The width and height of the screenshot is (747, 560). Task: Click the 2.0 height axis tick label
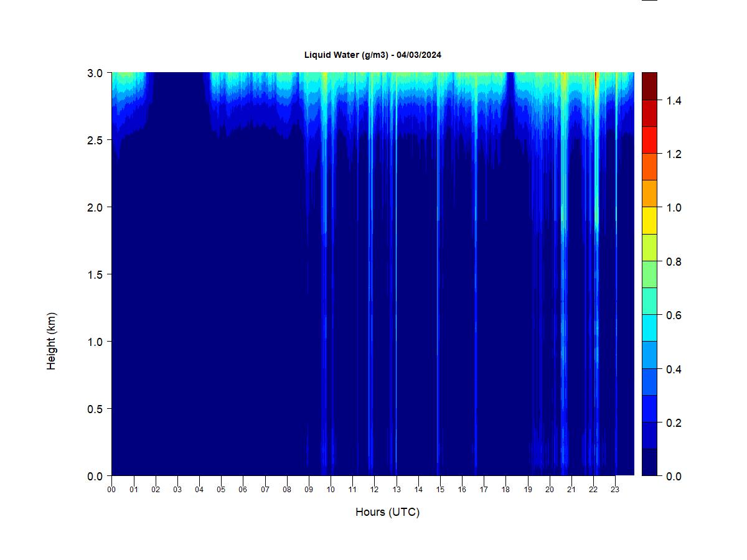point(95,207)
